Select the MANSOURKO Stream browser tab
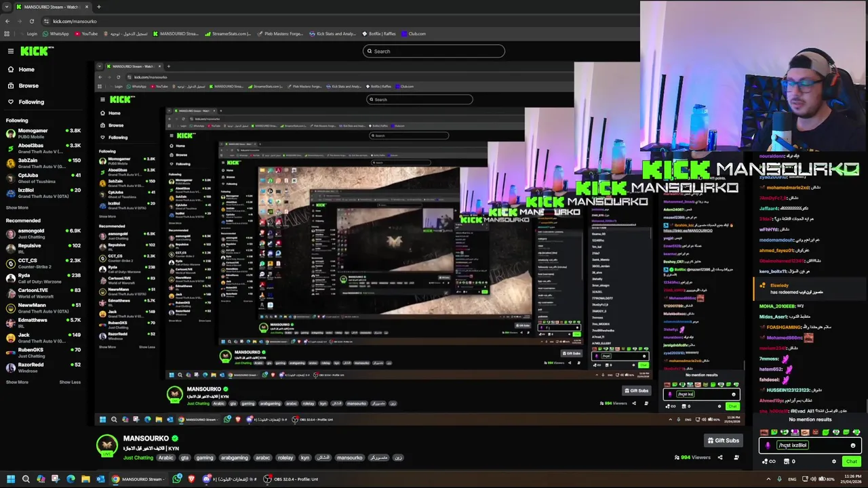868x488 pixels. point(52,7)
